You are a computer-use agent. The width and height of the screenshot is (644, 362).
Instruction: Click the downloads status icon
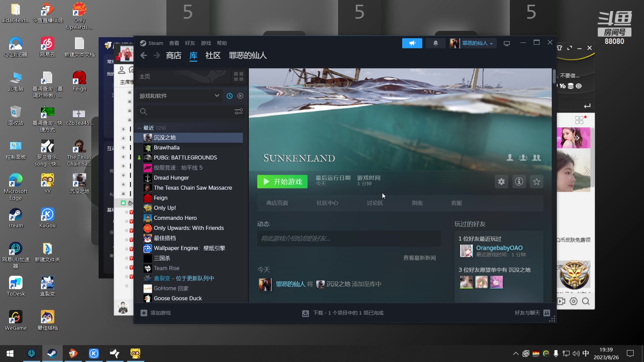pyautogui.click(x=305, y=313)
